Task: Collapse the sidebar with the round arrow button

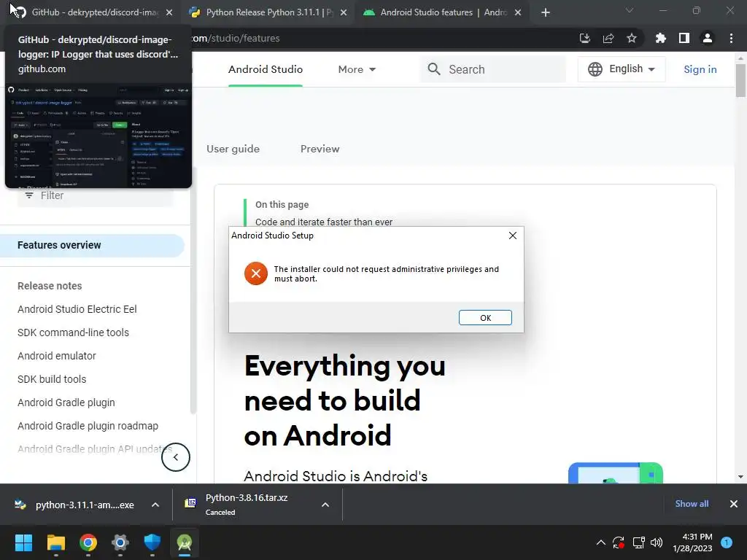Action: click(176, 457)
